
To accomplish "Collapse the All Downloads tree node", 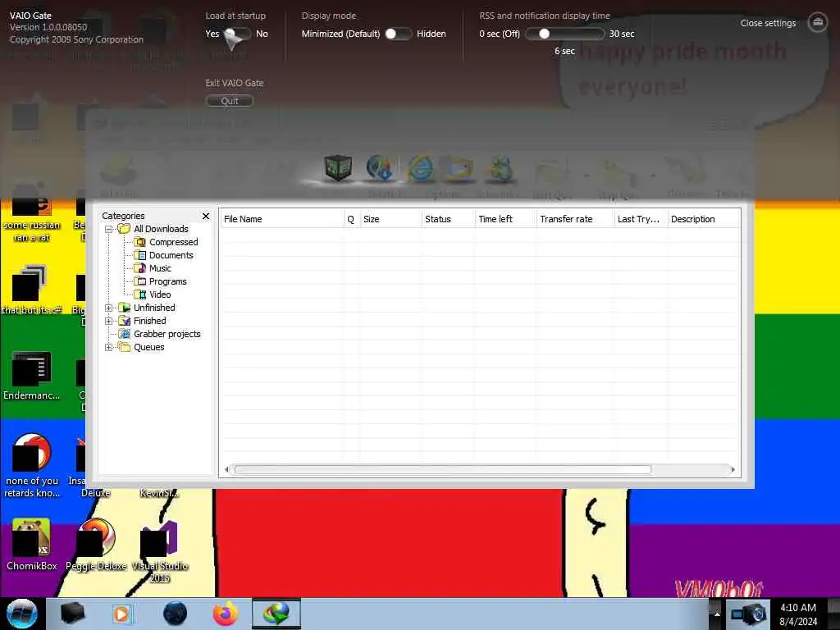I will pyautogui.click(x=109, y=230).
